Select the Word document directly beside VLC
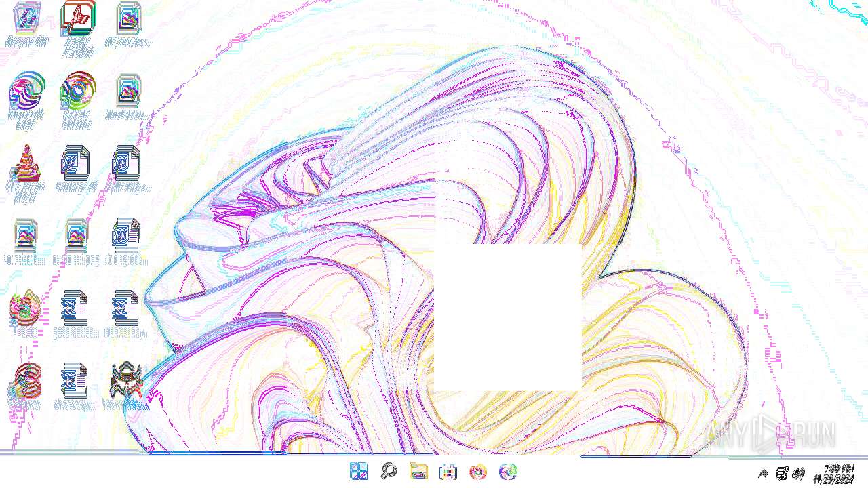 [x=77, y=169]
